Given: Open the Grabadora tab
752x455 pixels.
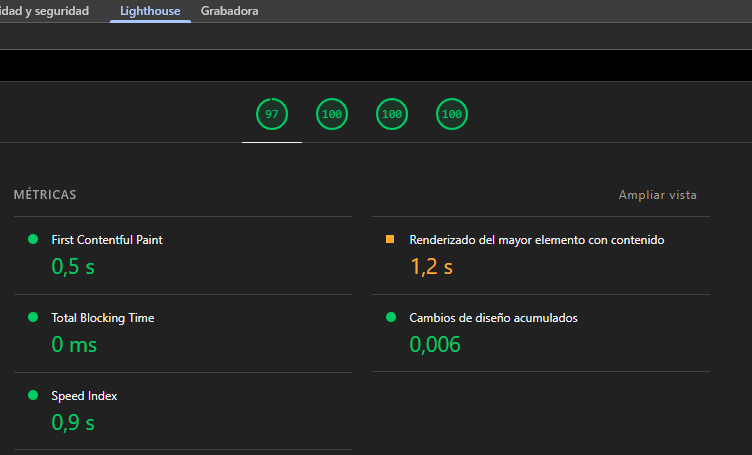Looking at the screenshot, I should (229, 11).
